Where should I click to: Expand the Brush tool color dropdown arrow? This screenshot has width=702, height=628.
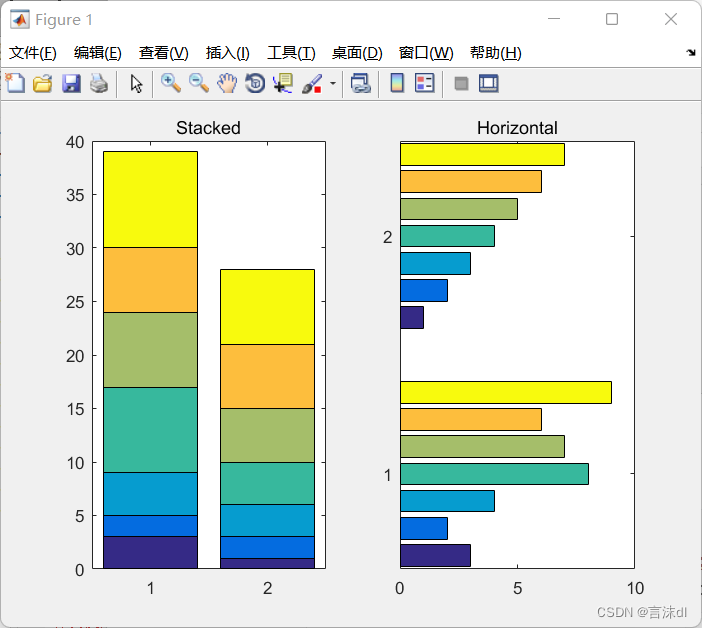pyautogui.click(x=332, y=84)
